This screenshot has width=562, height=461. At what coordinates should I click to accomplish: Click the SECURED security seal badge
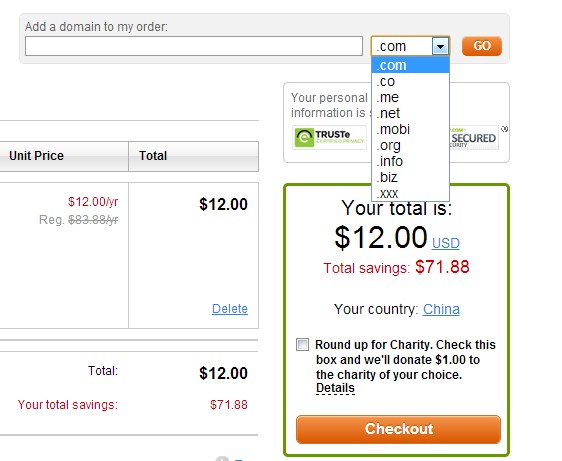[474, 137]
